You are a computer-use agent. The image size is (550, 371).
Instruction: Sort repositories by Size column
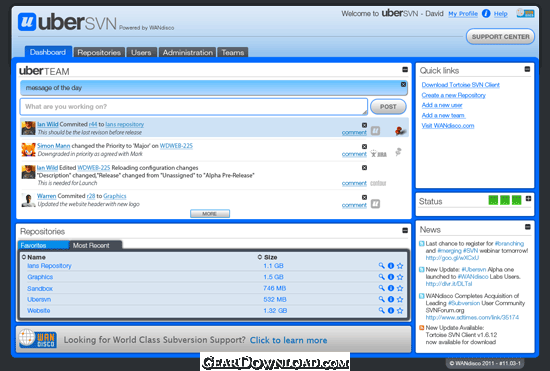pos(267,257)
